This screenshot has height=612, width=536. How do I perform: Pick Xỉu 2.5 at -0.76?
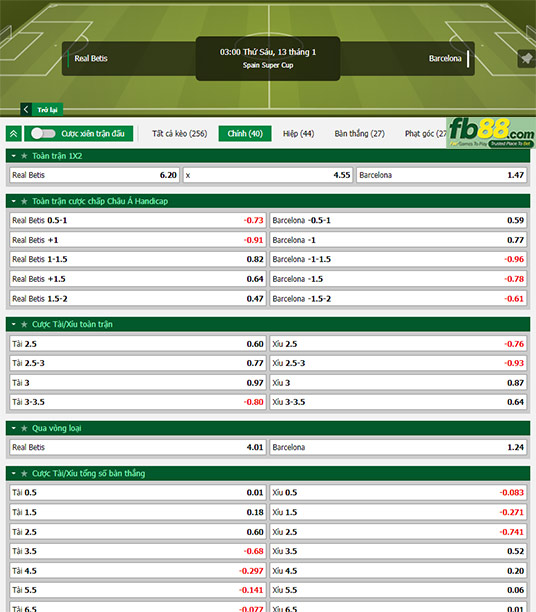click(x=398, y=343)
